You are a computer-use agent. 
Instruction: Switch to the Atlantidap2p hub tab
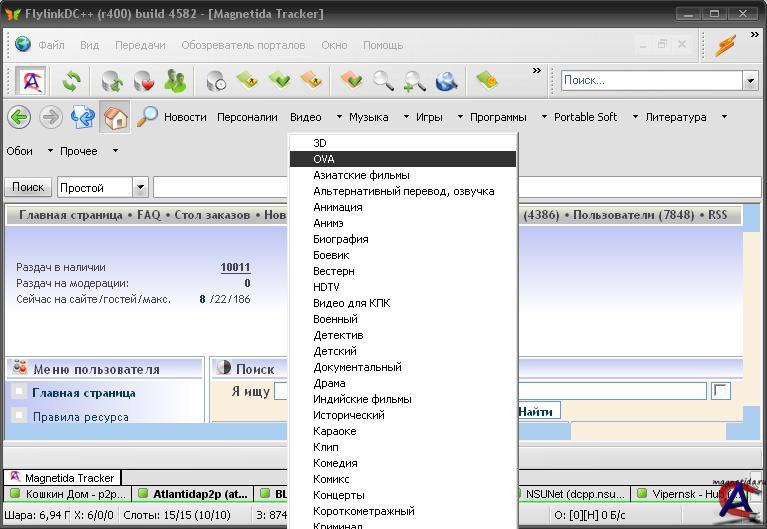[193, 494]
